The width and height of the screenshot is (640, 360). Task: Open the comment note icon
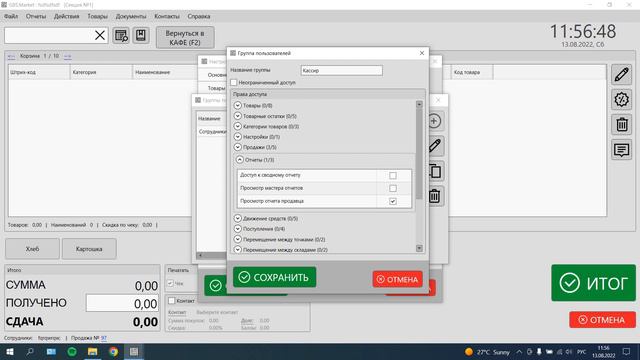(621, 150)
